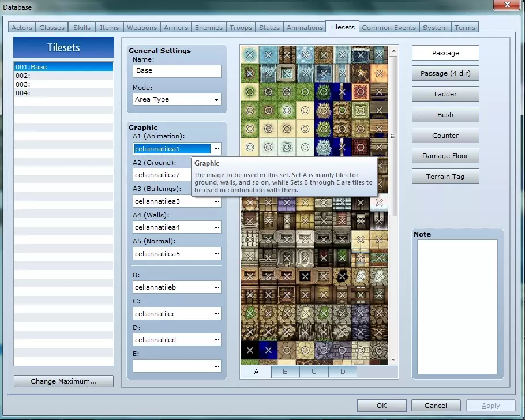Click the tileset Name field containing Base

point(177,70)
